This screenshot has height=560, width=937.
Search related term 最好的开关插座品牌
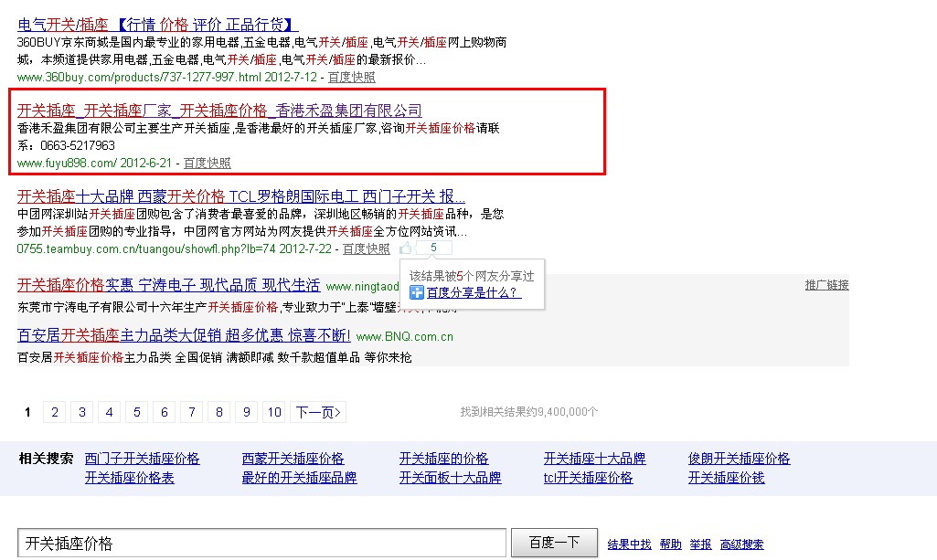click(x=300, y=478)
